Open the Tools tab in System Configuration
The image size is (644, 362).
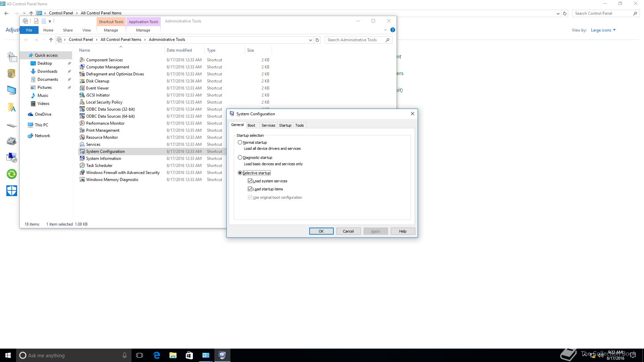tap(300, 125)
